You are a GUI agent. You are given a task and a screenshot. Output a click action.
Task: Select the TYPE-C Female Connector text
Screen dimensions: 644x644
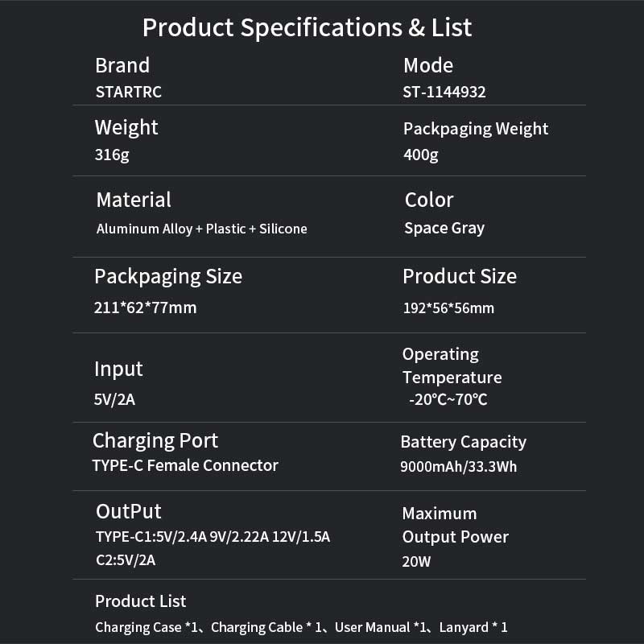pos(185,465)
